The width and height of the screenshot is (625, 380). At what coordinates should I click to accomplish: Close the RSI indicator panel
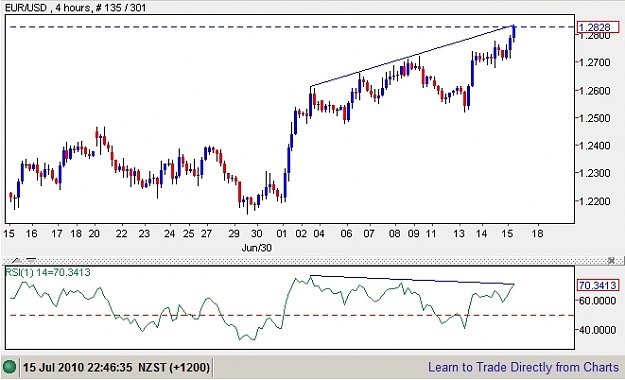pyautogui.click(x=611, y=261)
